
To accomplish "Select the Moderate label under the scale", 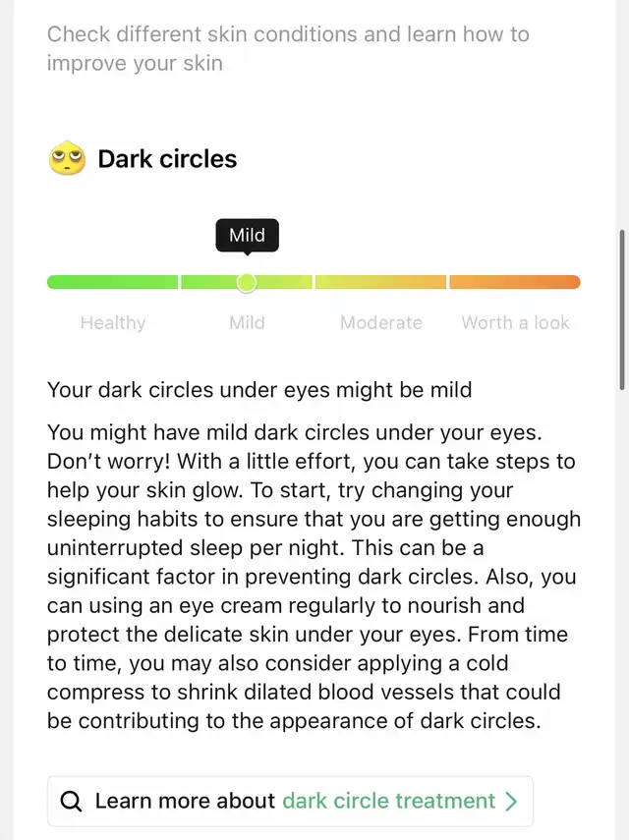I will click(381, 323).
